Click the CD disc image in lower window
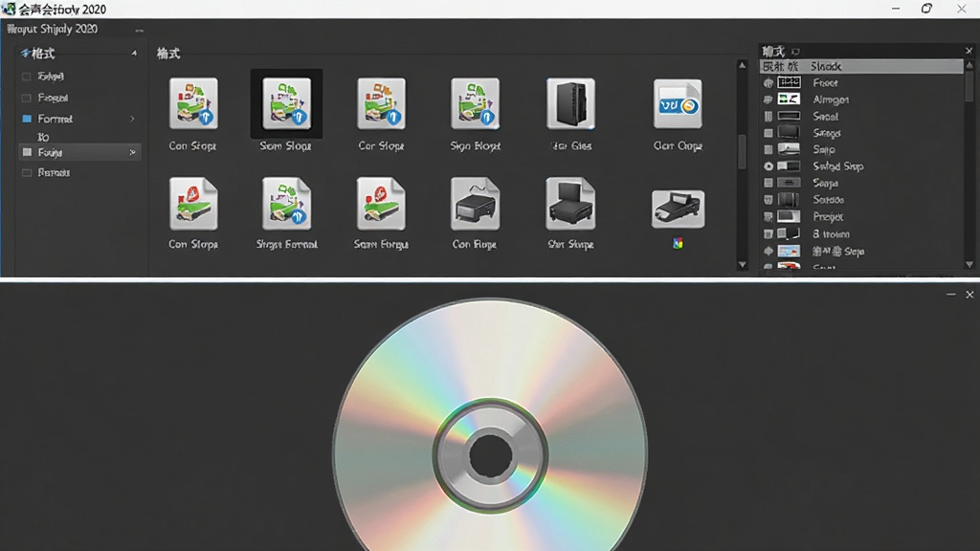This screenshot has height=551, width=980. click(x=490, y=426)
